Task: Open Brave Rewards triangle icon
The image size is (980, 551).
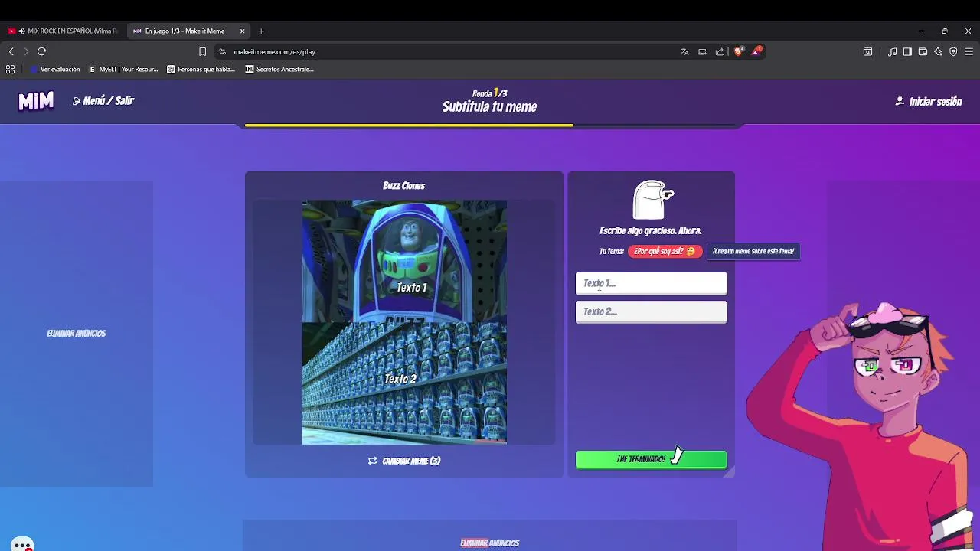Action: click(x=756, y=51)
